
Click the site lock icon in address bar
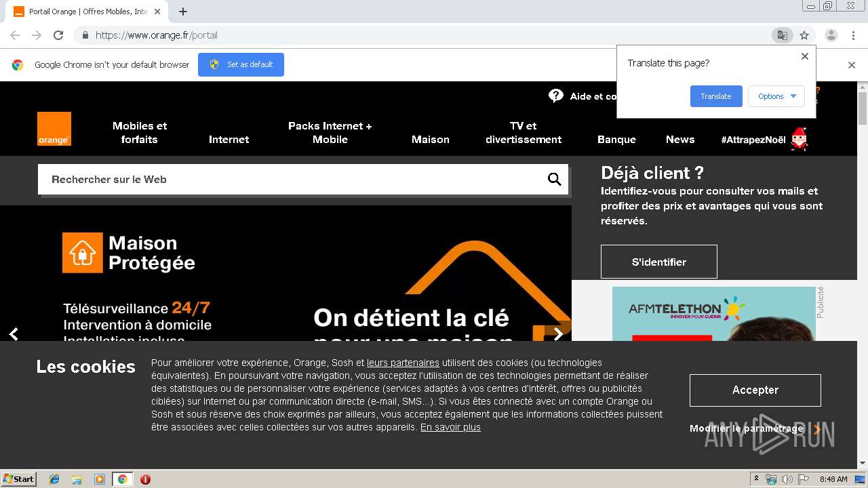[x=85, y=35]
